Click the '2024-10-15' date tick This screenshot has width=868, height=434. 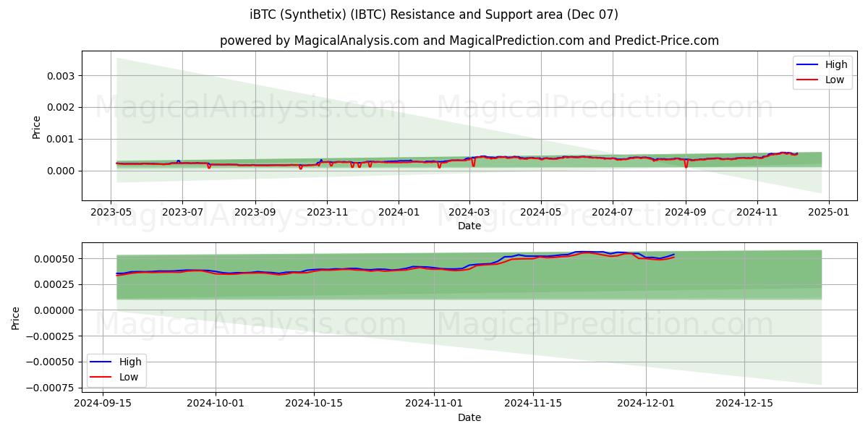pos(314,404)
